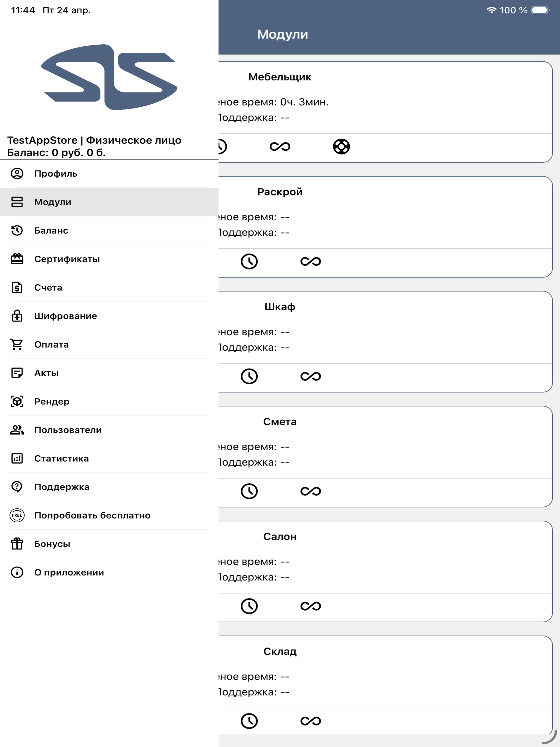This screenshot has width=560, height=747.
Task: Tap the clock icon in Раскрой card
Action: pyautogui.click(x=249, y=261)
